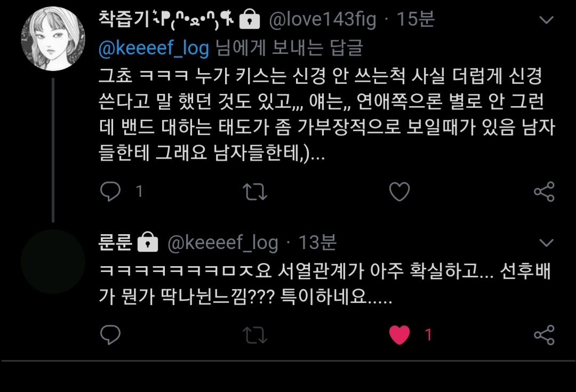
Task: Open the @keeeef_log mention link
Action: tap(154, 48)
